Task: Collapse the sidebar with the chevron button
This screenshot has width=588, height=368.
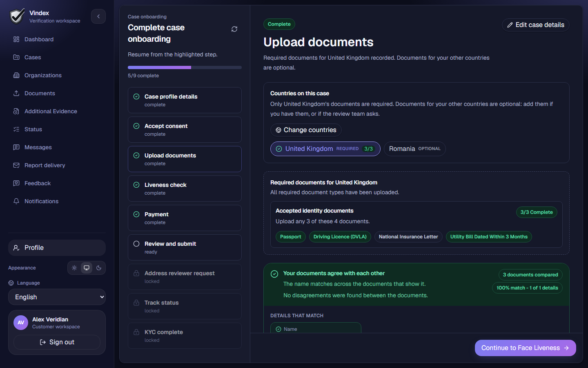Action: (x=98, y=16)
